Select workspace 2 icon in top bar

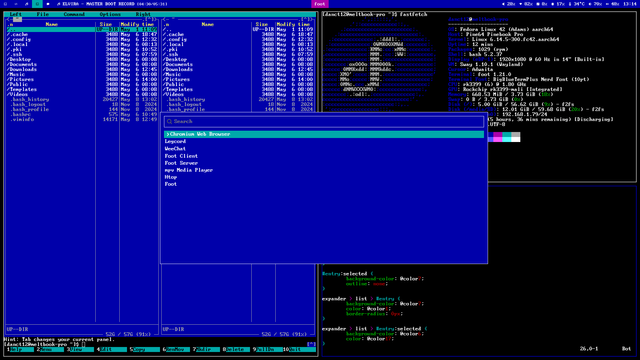pyautogui.click(x=16, y=4)
